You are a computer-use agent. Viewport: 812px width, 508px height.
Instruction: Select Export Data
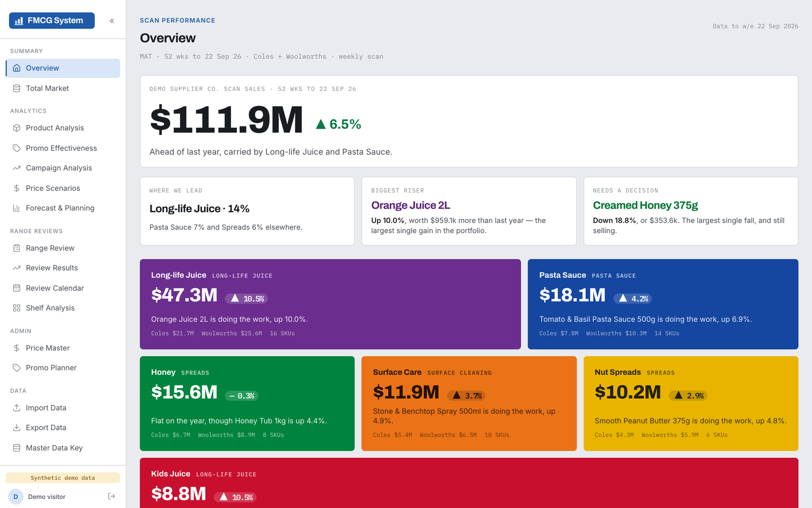tap(63, 428)
